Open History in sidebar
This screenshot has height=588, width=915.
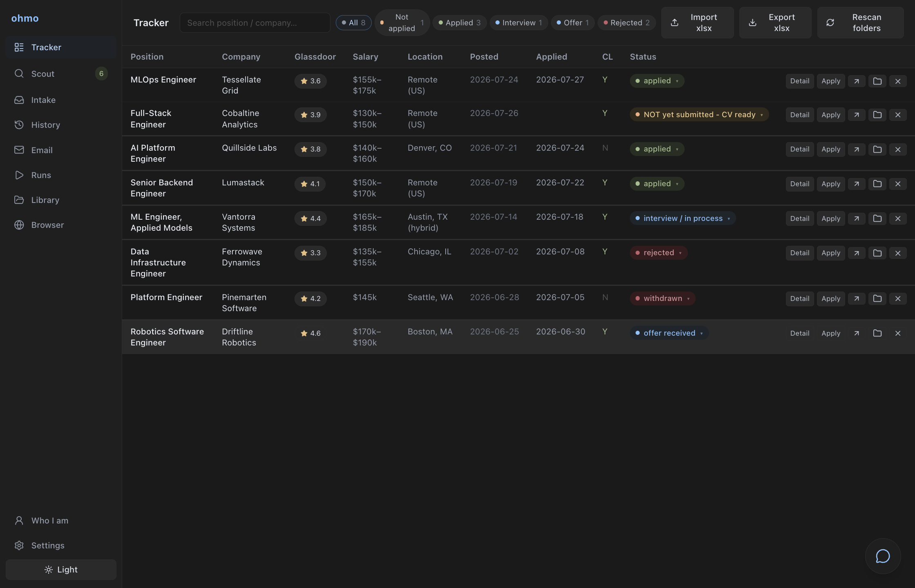[x=61, y=125]
